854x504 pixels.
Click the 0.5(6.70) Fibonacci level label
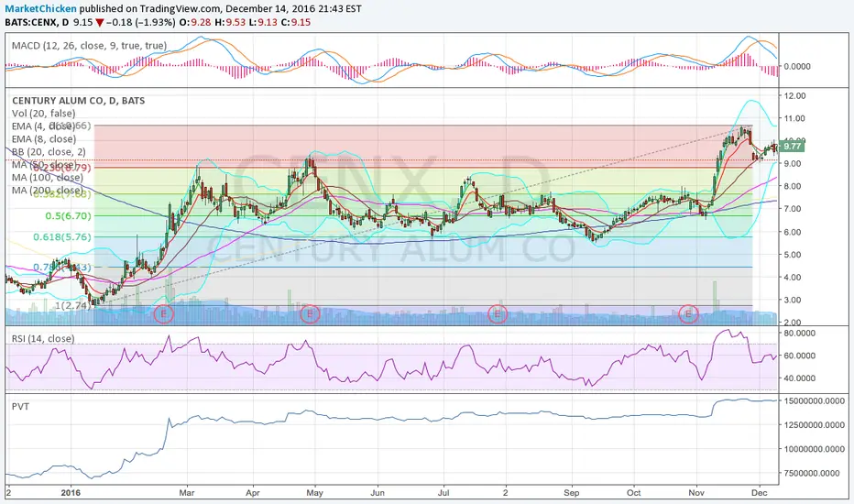coord(68,215)
